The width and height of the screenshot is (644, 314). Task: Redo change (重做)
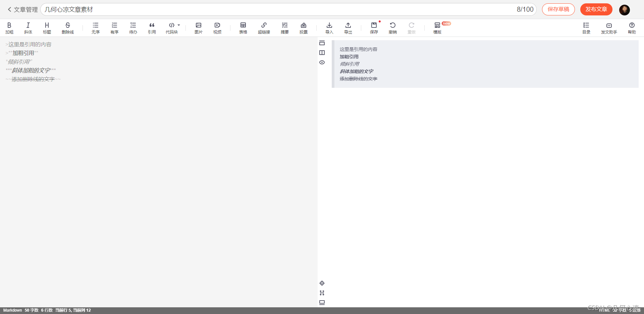pyautogui.click(x=412, y=28)
